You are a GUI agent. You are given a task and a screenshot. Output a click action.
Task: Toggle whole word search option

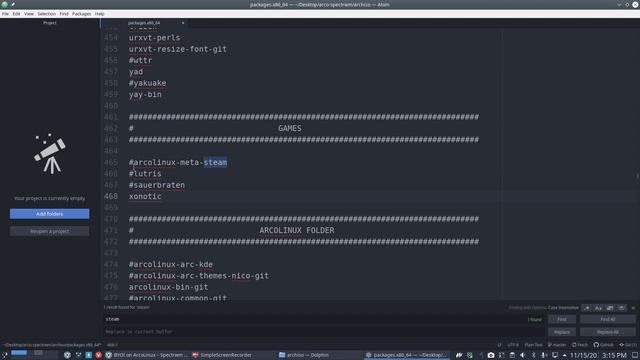(621, 308)
